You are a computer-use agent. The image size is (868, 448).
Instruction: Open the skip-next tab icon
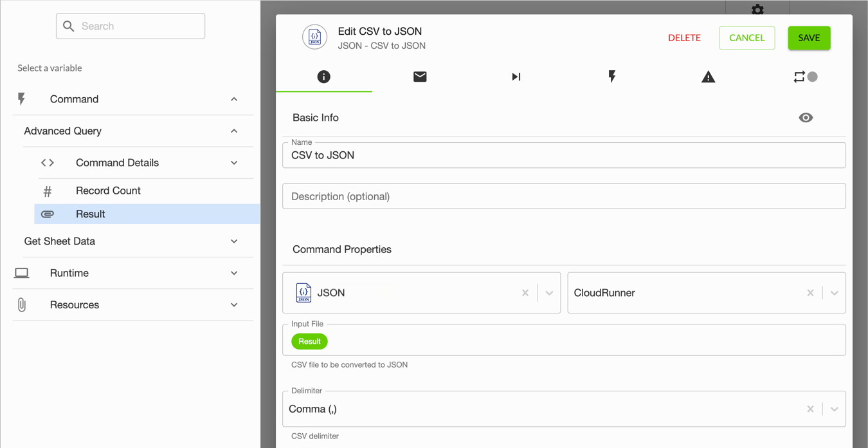point(516,77)
